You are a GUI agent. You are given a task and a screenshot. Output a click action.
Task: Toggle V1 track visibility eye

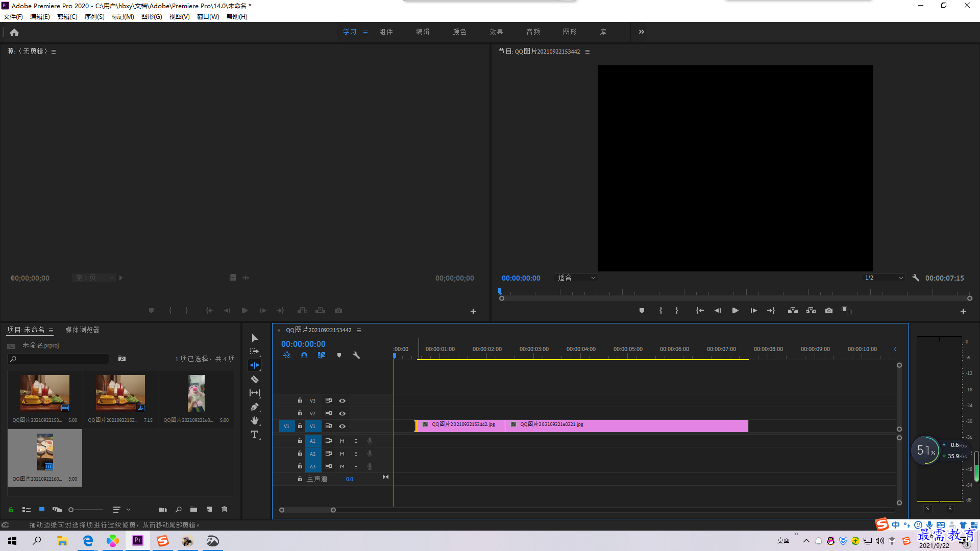(342, 426)
